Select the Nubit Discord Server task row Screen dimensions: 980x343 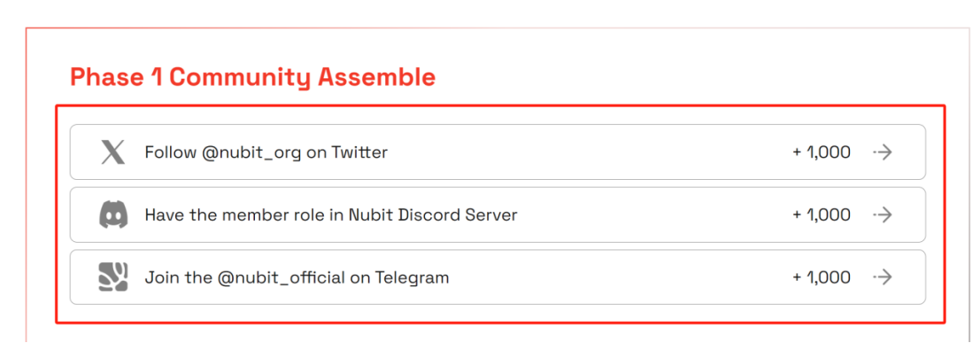(x=498, y=214)
